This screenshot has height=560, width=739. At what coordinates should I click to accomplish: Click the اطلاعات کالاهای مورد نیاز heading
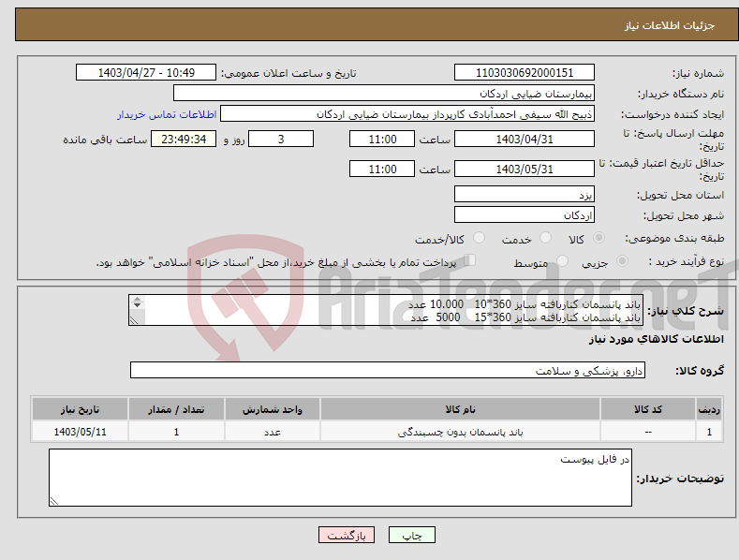tap(656, 339)
